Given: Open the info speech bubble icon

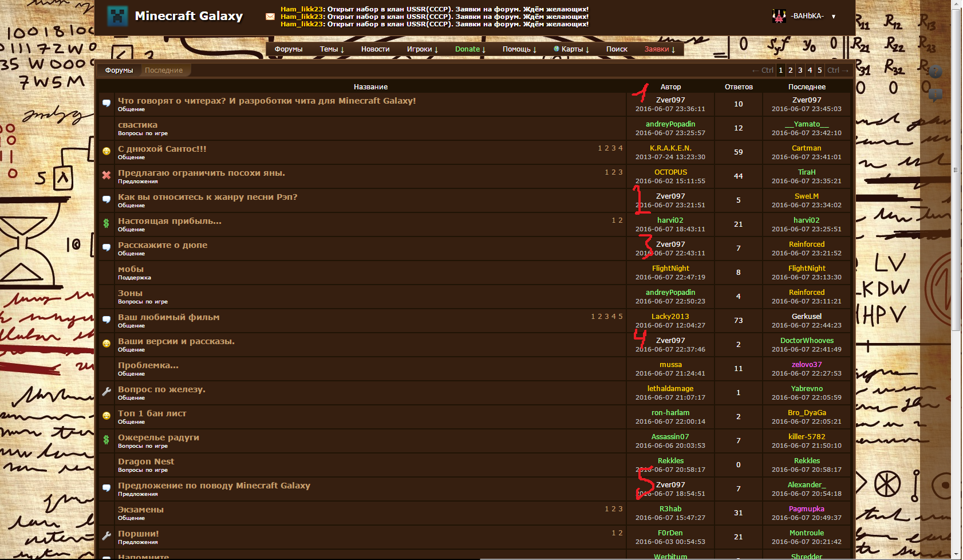Looking at the screenshot, I should pyautogui.click(x=935, y=96).
